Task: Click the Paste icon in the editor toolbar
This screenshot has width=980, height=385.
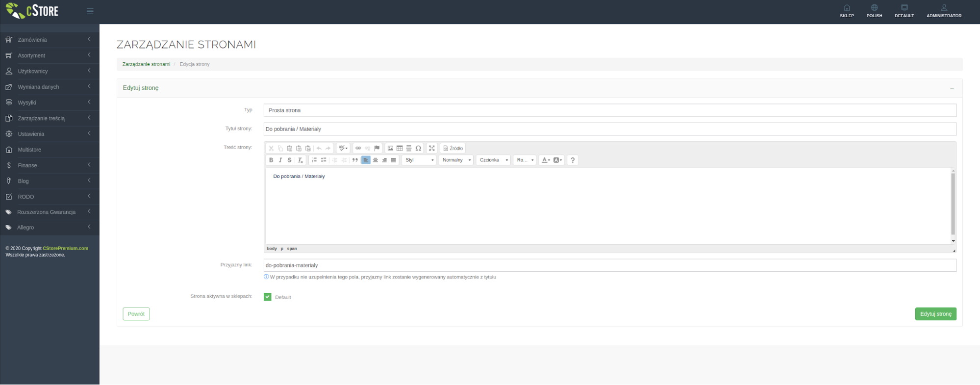Action: 290,148
